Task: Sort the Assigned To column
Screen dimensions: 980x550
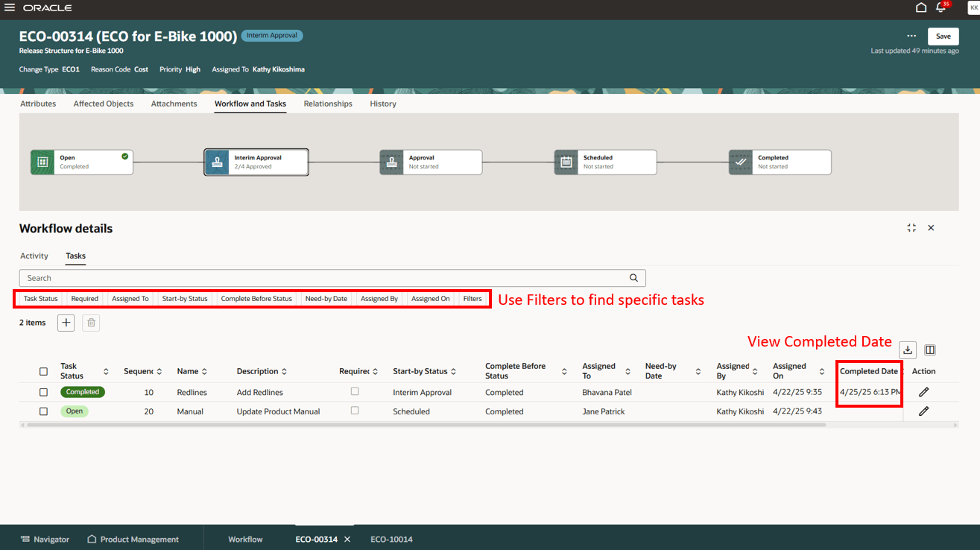Action: [x=627, y=371]
